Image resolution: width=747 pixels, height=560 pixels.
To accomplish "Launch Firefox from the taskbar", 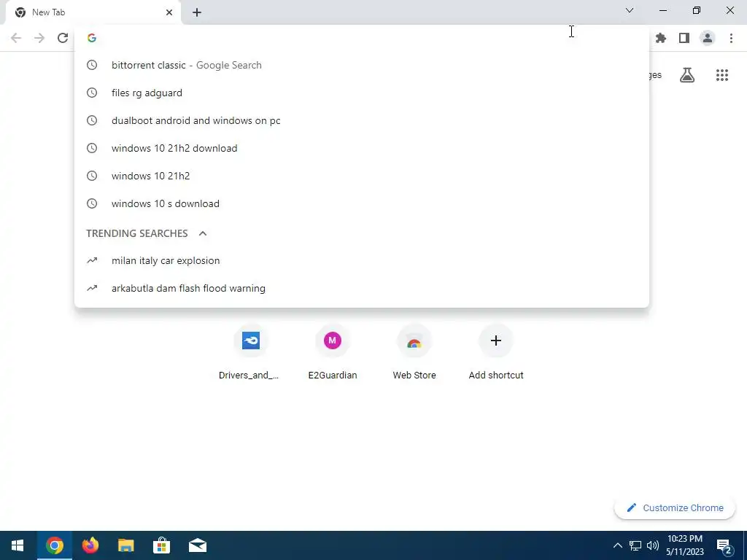I will pos(90,545).
